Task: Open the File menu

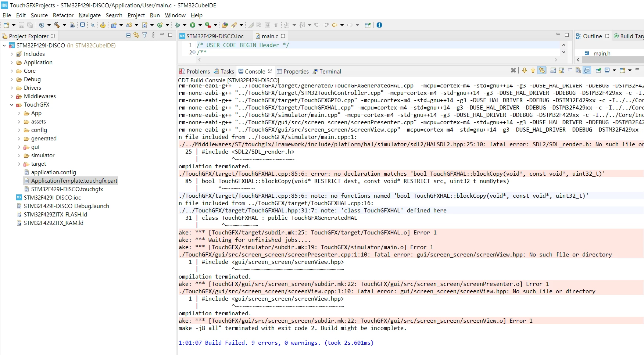Action: point(7,15)
